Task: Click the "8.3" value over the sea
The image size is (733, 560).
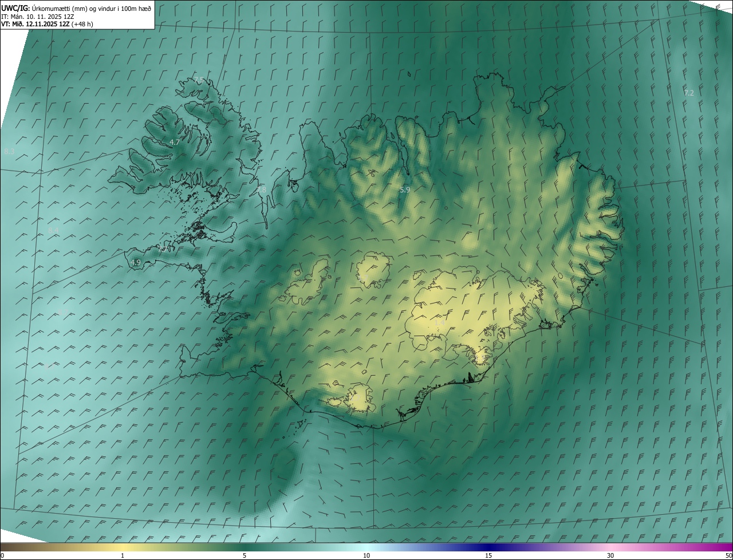Action: pyautogui.click(x=9, y=151)
